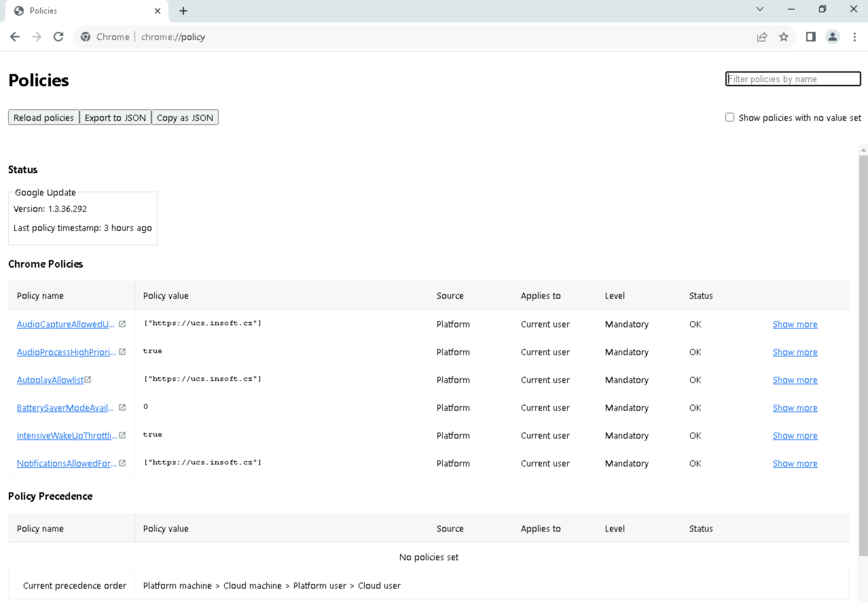
Task: Click the scrollbar up arrow
Action: click(x=863, y=149)
